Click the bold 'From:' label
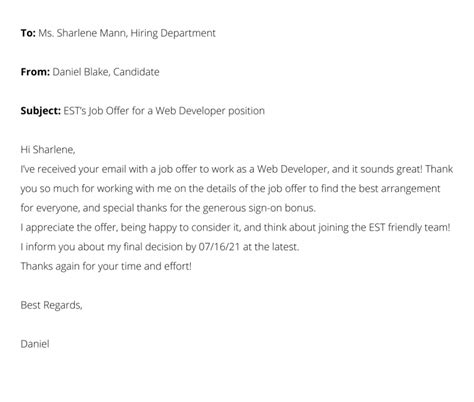 coord(35,72)
